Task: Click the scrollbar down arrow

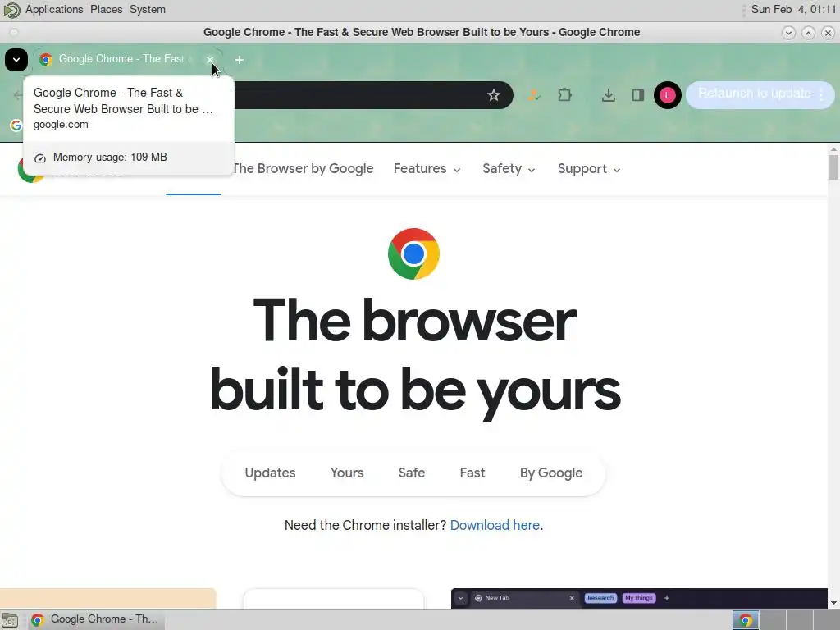Action: point(833,603)
